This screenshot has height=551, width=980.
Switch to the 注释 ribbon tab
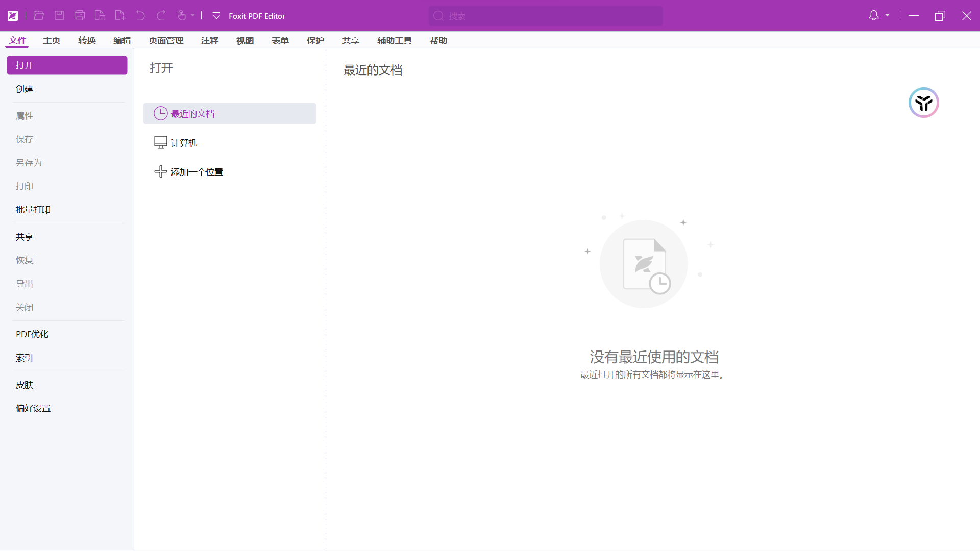[210, 40]
